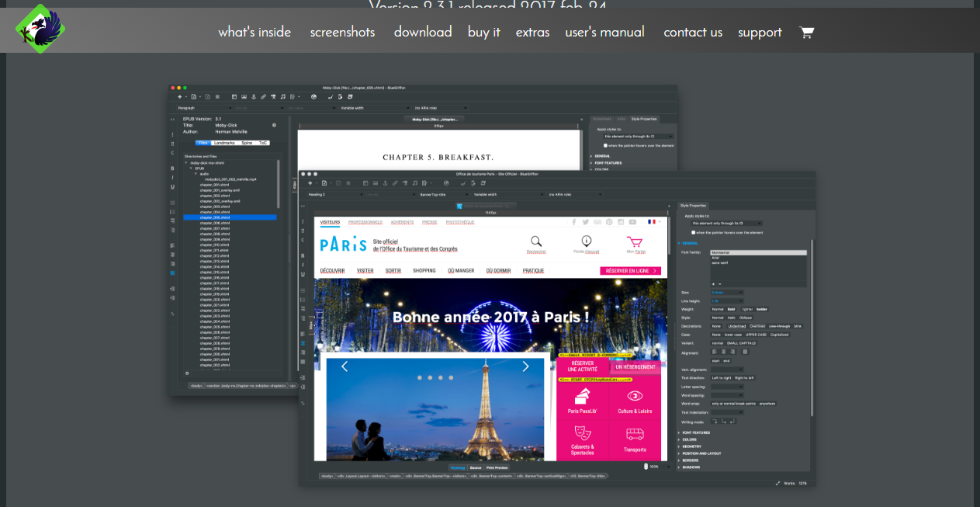Screen dimensions: 980x507
Task: Open the Line height dropdown
Action: tap(726, 300)
